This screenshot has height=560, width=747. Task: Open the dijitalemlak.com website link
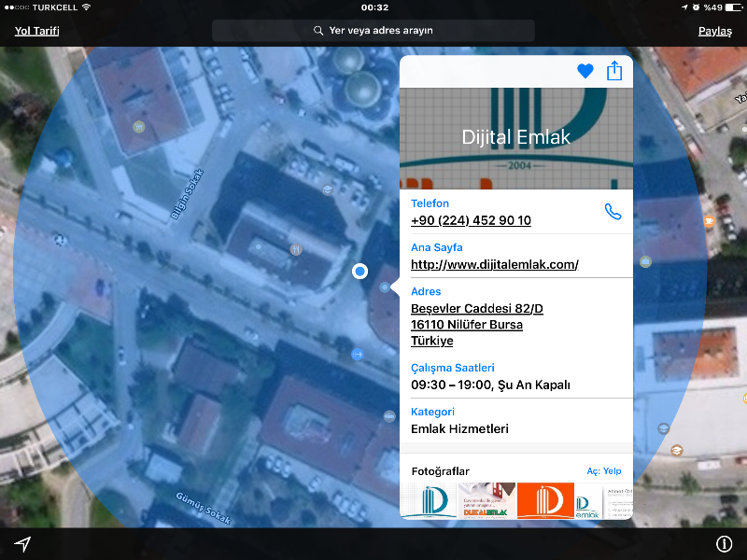pyautogui.click(x=494, y=264)
